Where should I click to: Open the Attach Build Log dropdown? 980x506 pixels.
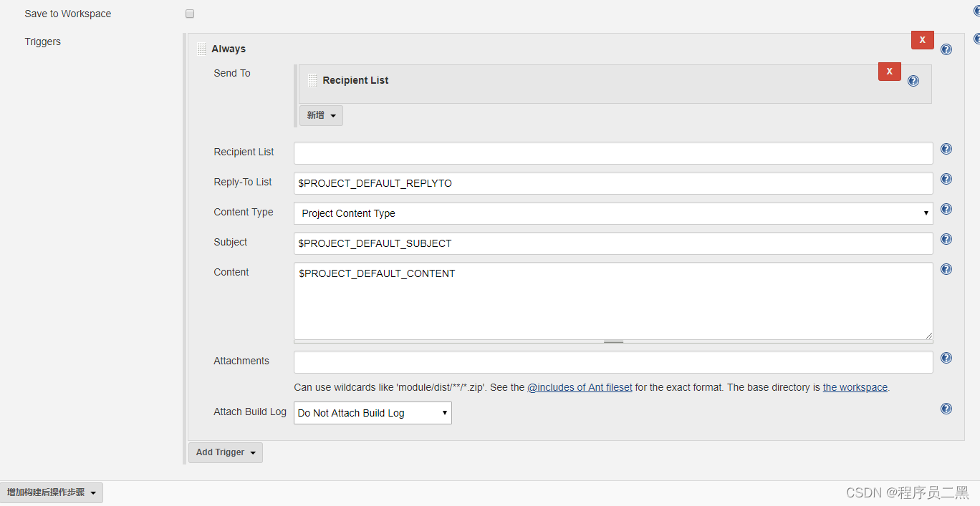(x=373, y=413)
